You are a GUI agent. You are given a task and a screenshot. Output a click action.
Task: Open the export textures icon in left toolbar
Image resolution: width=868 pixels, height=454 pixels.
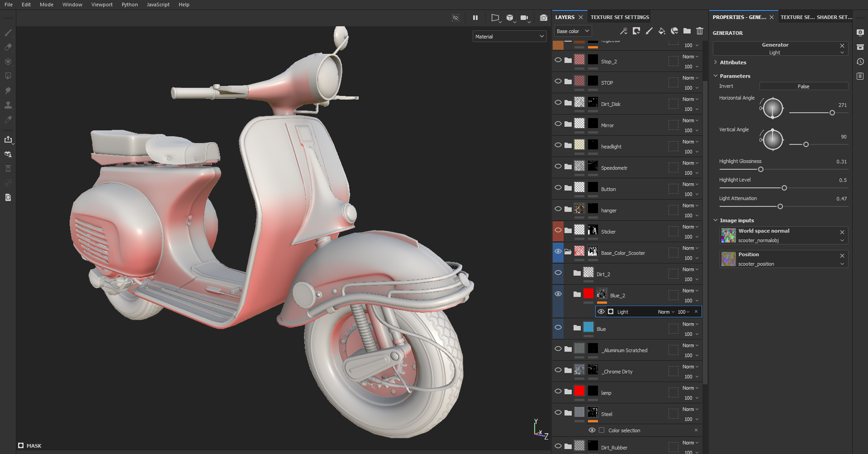click(x=8, y=139)
